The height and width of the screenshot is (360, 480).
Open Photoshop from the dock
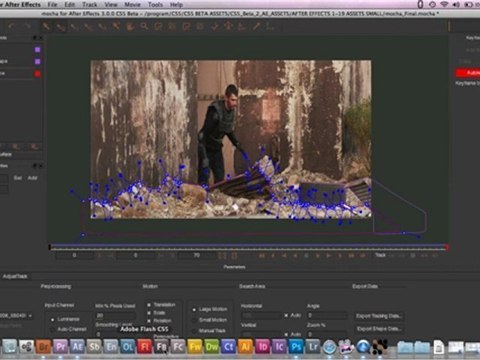pos(296,347)
